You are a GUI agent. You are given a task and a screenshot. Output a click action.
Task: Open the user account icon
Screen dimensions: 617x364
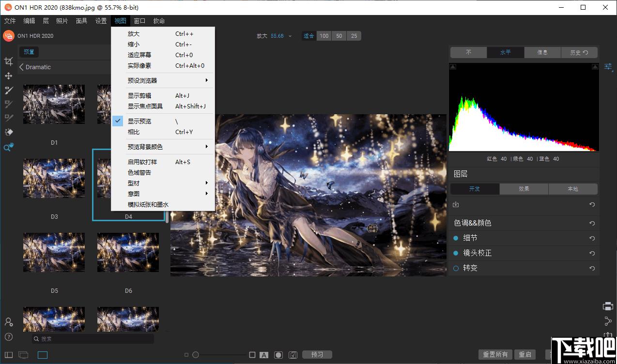tap(8, 322)
